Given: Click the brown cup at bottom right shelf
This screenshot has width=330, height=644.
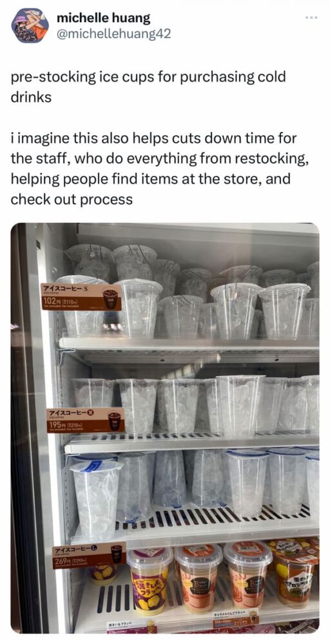Looking at the screenshot, I should tap(296, 573).
